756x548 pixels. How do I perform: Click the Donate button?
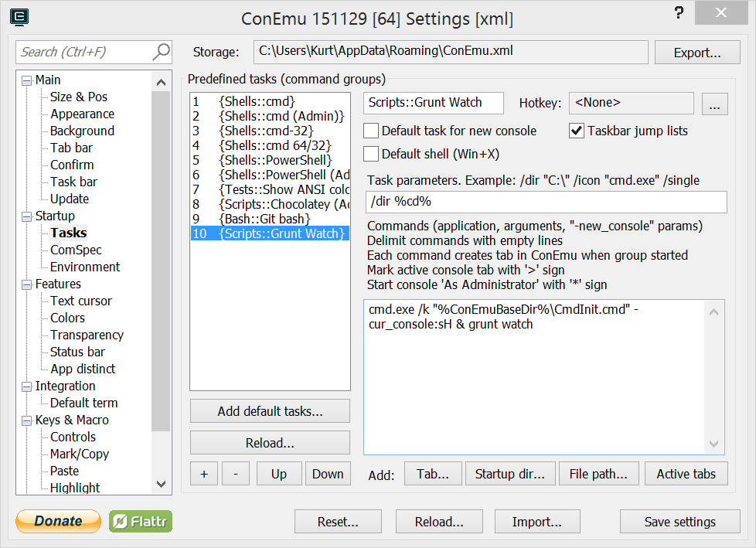[58, 521]
